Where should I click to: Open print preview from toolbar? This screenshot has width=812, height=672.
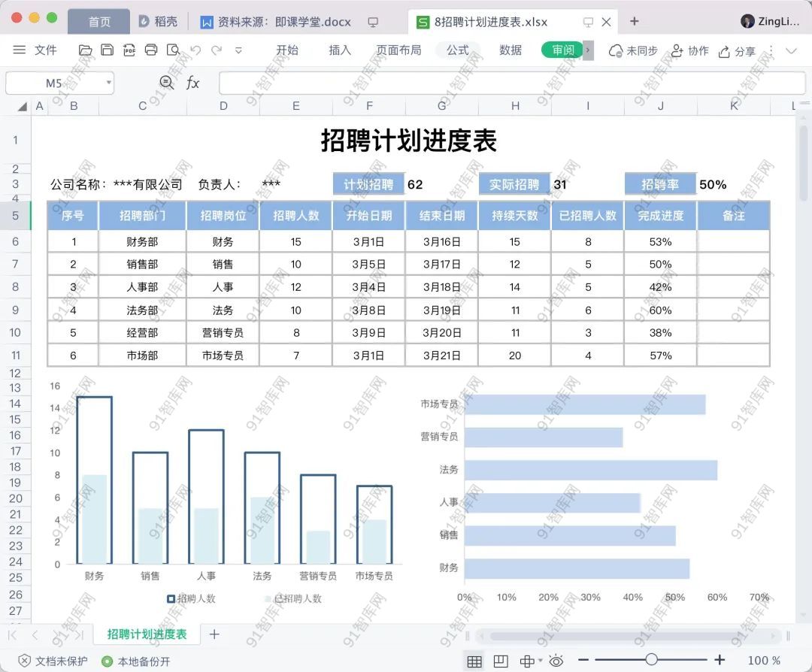click(x=173, y=50)
